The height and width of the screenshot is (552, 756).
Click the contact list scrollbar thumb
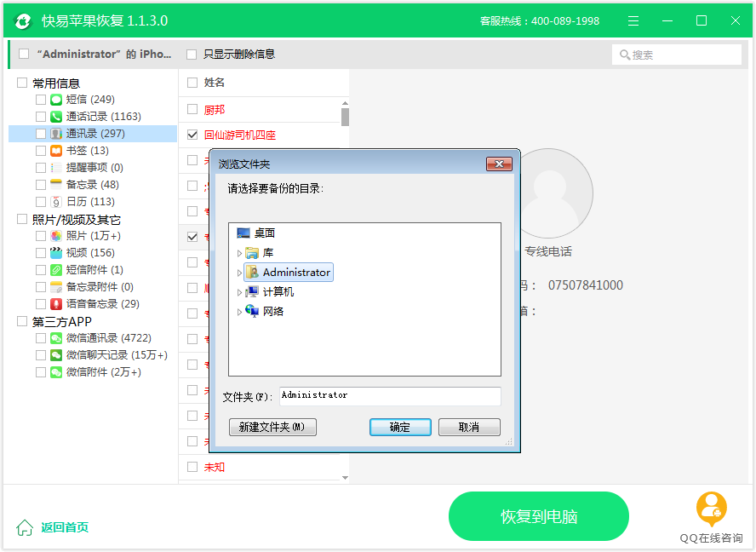point(345,117)
